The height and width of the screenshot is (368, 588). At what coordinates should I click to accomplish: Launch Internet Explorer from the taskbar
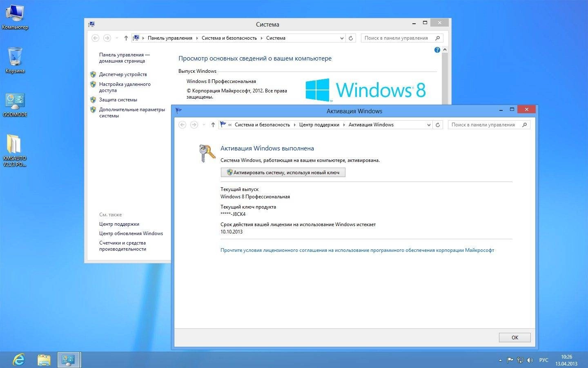pos(19,360)
